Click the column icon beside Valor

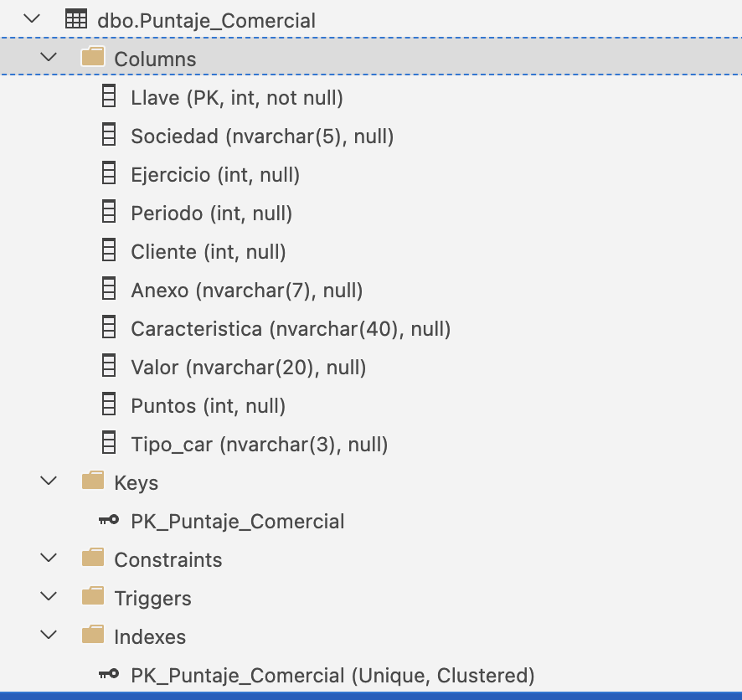coord(109,366)
